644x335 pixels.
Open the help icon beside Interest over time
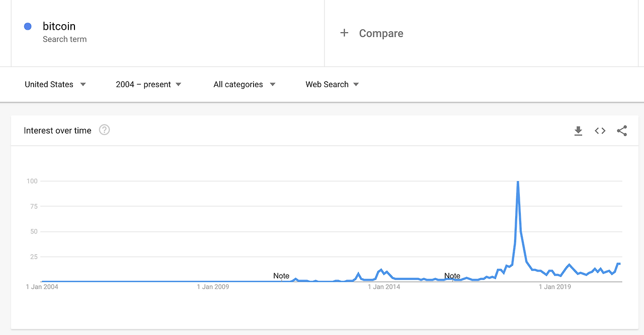pos(104,130)
